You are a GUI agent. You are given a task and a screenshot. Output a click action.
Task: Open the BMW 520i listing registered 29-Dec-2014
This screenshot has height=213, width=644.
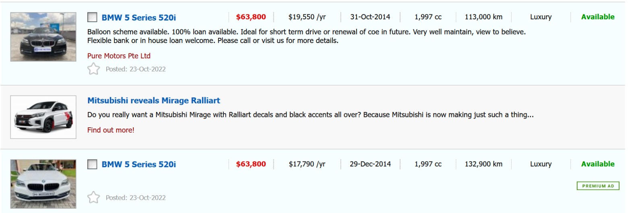point(138,164)
